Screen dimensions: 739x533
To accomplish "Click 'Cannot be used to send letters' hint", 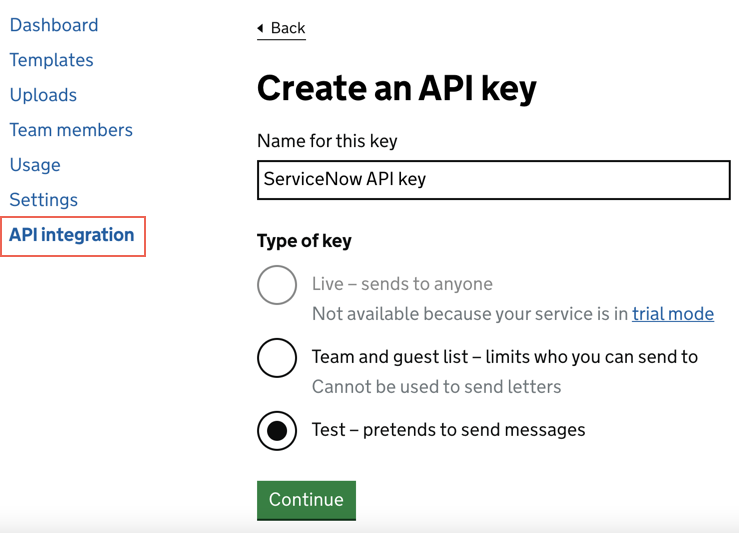I will pos(436,387).
